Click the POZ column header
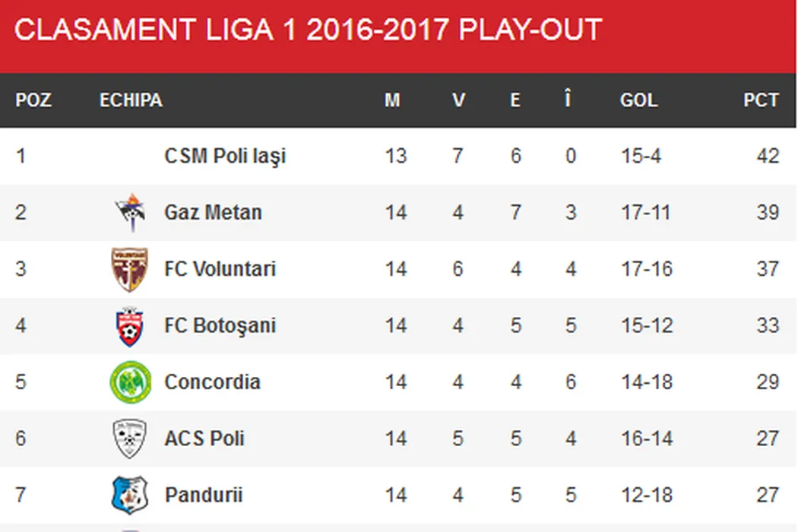Image resolution: width=798 pixels, height=532 pixels. tap(33, 100)
